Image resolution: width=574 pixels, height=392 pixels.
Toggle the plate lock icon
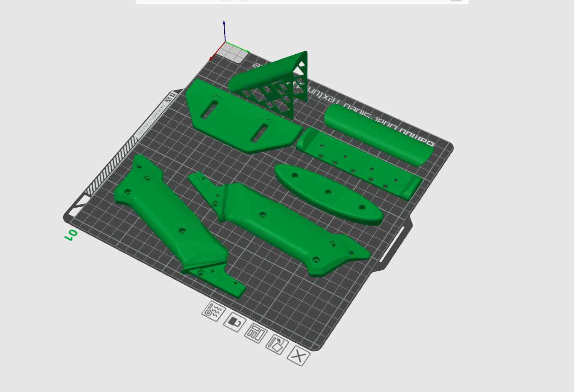pos(234,323)
